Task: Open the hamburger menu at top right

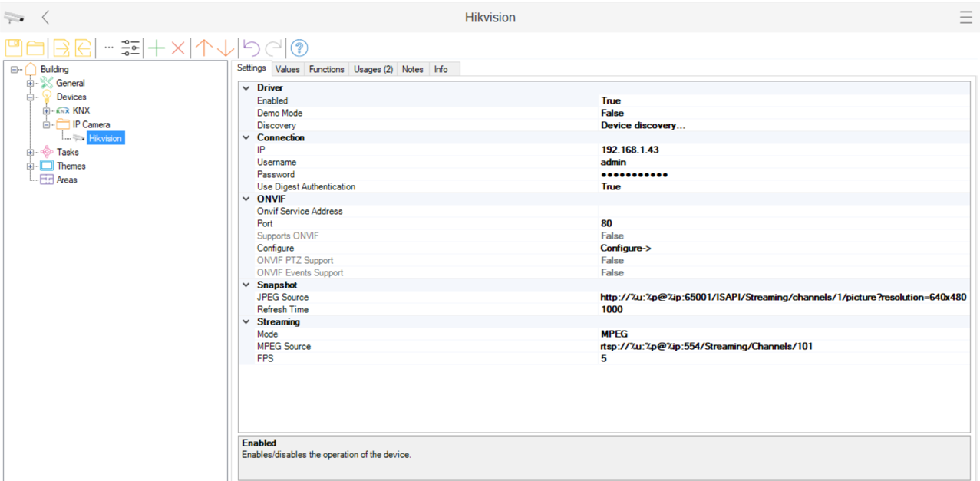Action: [965, 18]
